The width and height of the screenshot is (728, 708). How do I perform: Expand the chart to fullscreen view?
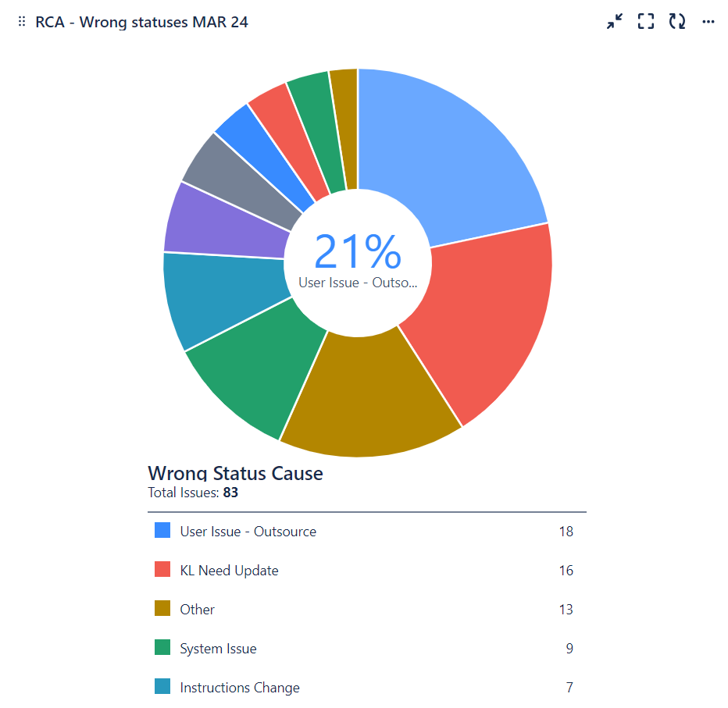tap(645, 21)
